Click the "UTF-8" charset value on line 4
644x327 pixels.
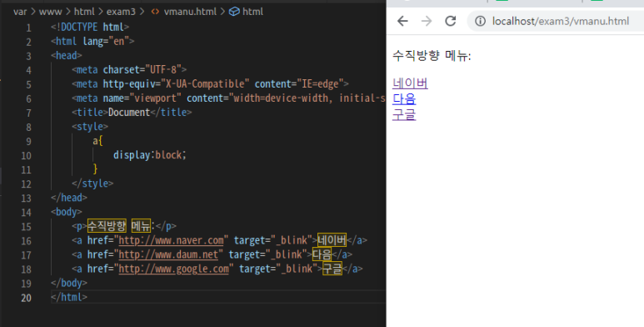click(163, 69)
